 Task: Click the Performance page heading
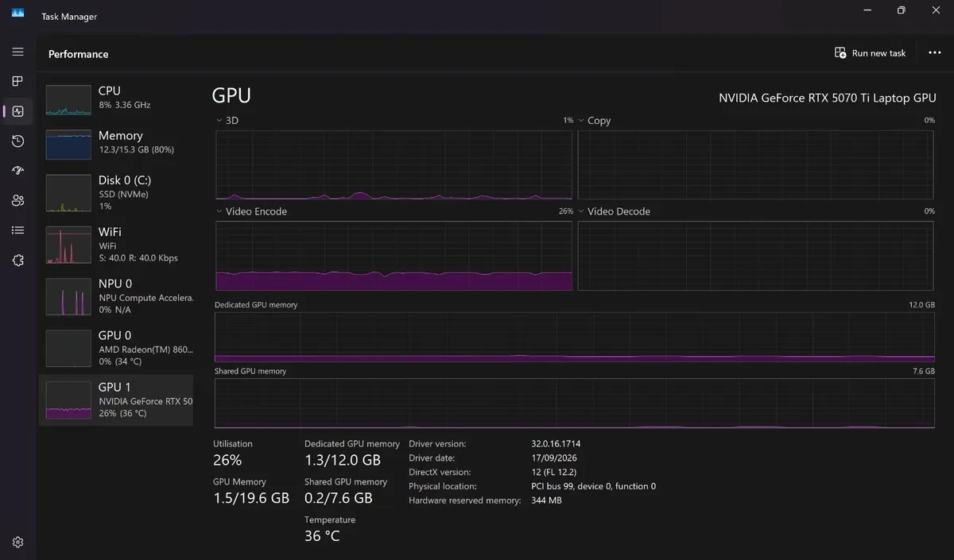click(78, 54)
